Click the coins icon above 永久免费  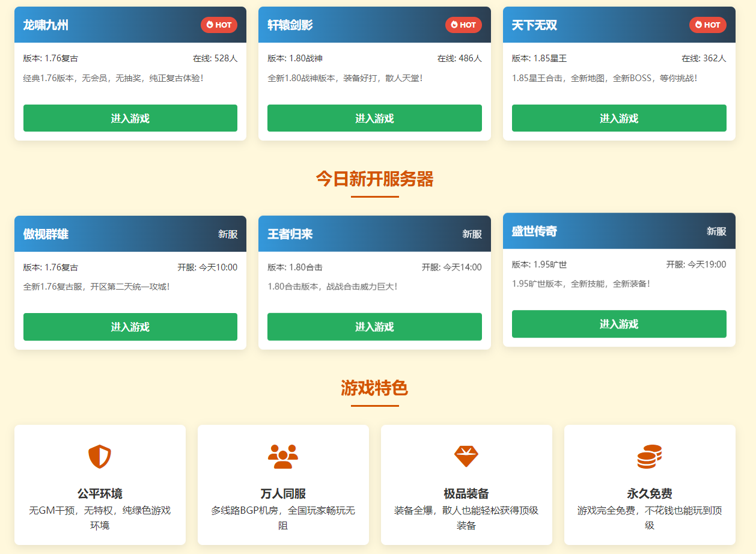[x=650, y=457]
